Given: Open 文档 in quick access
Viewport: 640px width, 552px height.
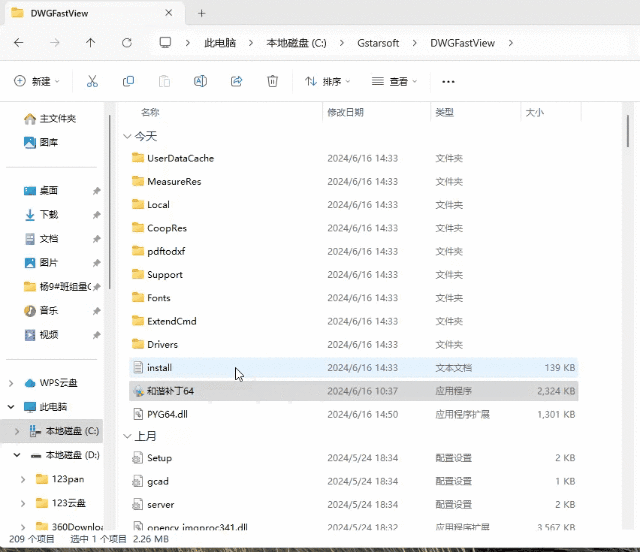Looking at the screenshot, I should tap(41, 239).
